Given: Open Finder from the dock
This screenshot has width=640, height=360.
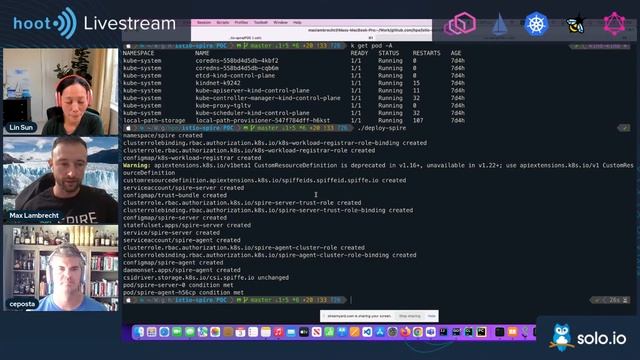Looking at the screenshot, I should pos(138,332).
